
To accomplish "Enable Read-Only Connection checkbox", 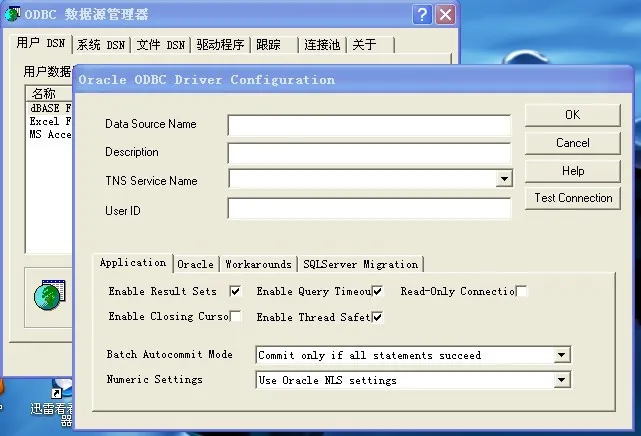I will 521,291.
